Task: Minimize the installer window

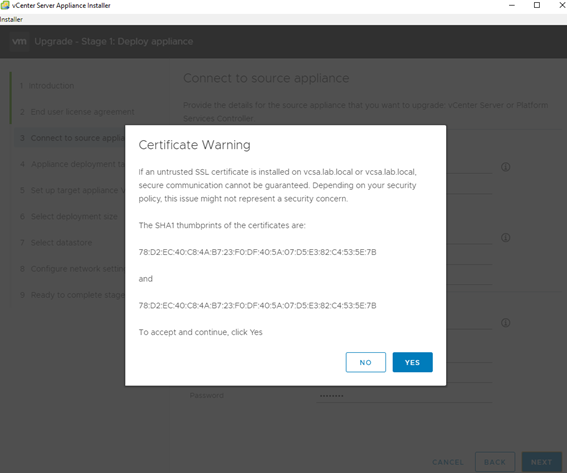Action: pyautogui.click(x=512, y=5)
